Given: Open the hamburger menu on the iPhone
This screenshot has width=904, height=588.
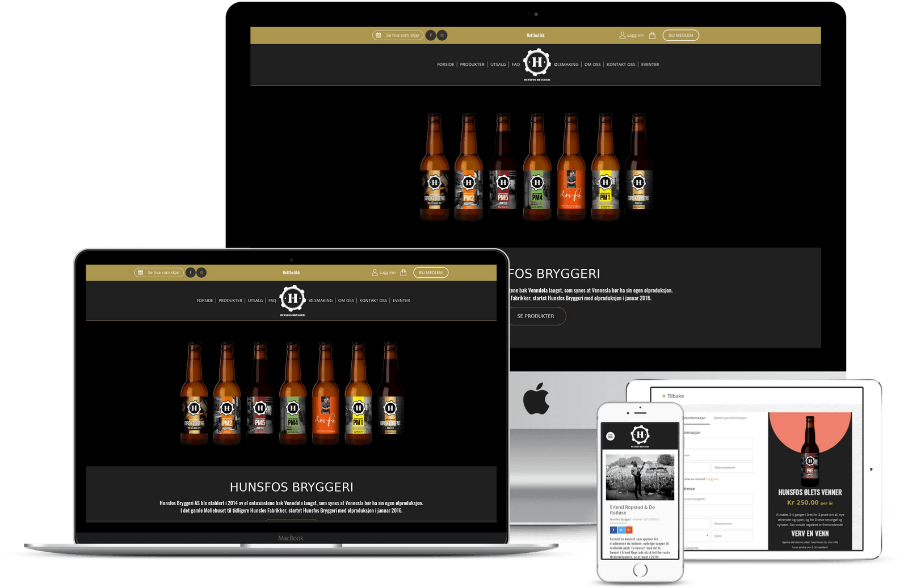Looking at the screenshot, I should tap(611, 436).
